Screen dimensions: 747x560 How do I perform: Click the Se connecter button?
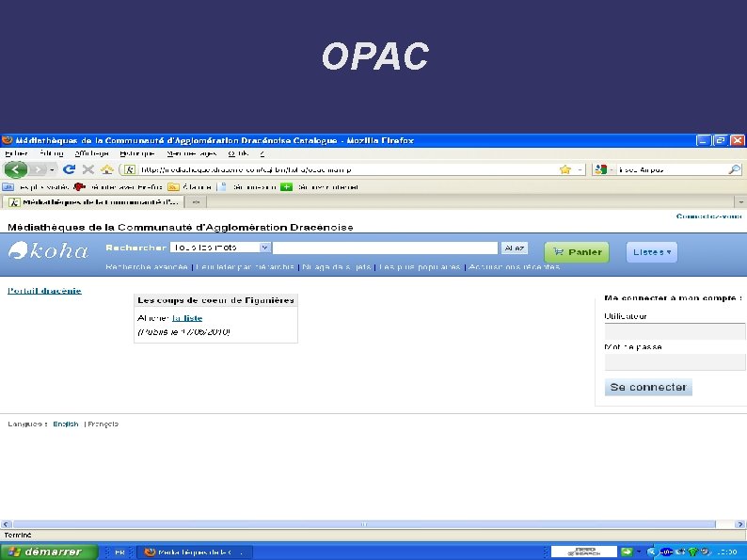pos(648,387)
